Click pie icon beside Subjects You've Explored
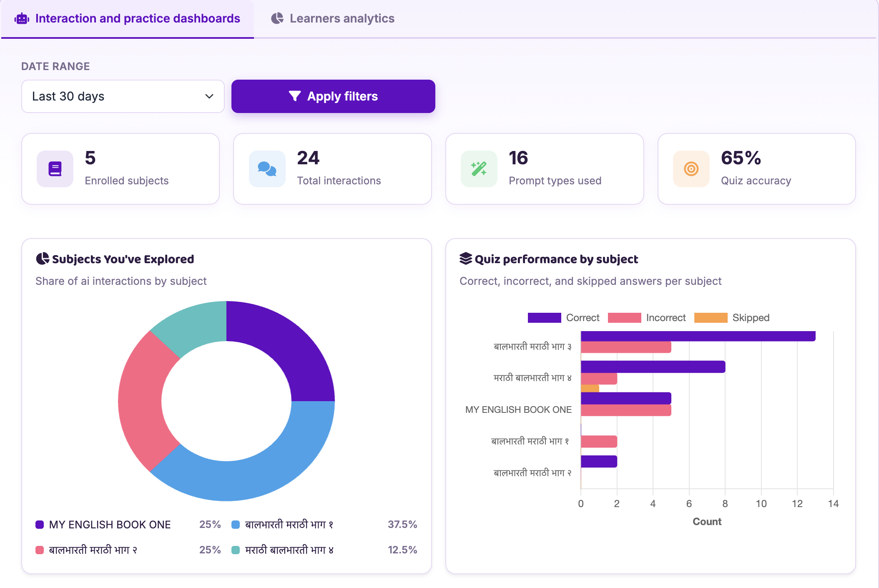Screen dimensions: 879x588 click(x=43, y=259)
